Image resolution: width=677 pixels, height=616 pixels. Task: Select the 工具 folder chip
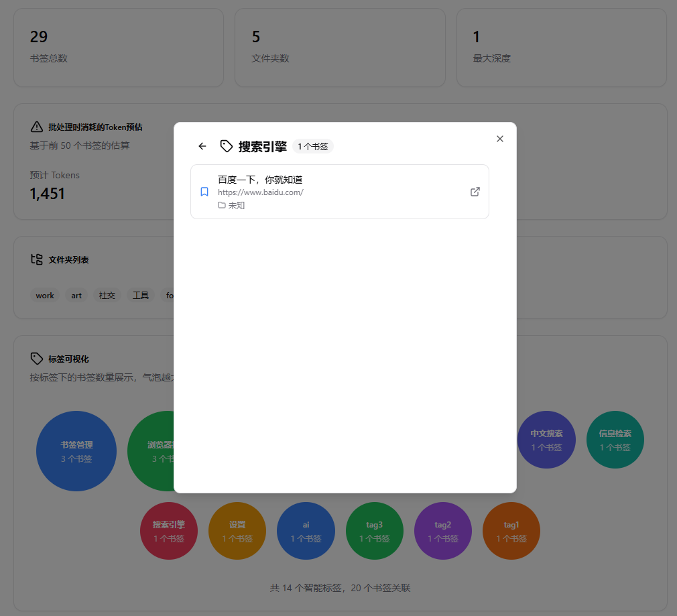141,296
